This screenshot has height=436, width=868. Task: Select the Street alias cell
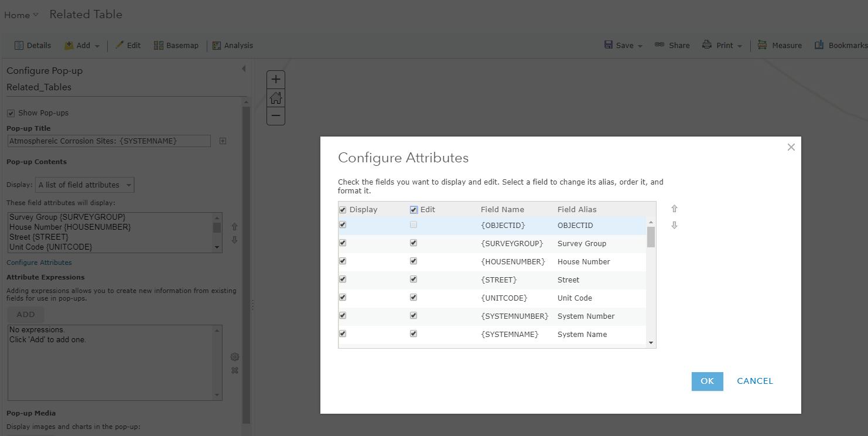tap(568, 280)
